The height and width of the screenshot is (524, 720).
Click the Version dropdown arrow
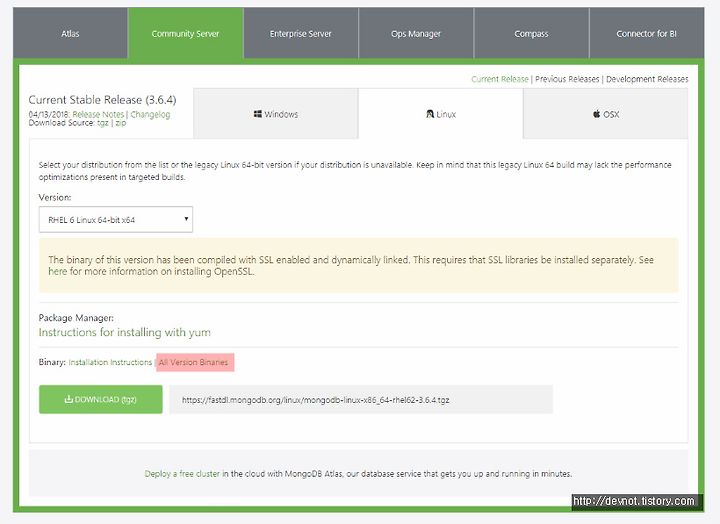tap(186, 219)
